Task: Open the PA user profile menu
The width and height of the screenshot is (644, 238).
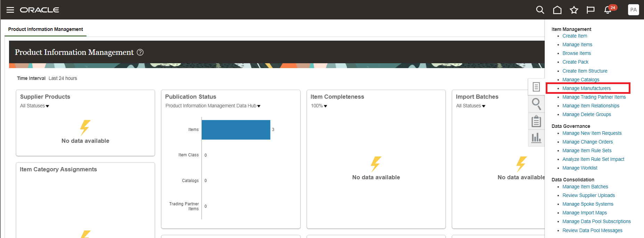Action: pyautogui.click(x=634, y=10)
